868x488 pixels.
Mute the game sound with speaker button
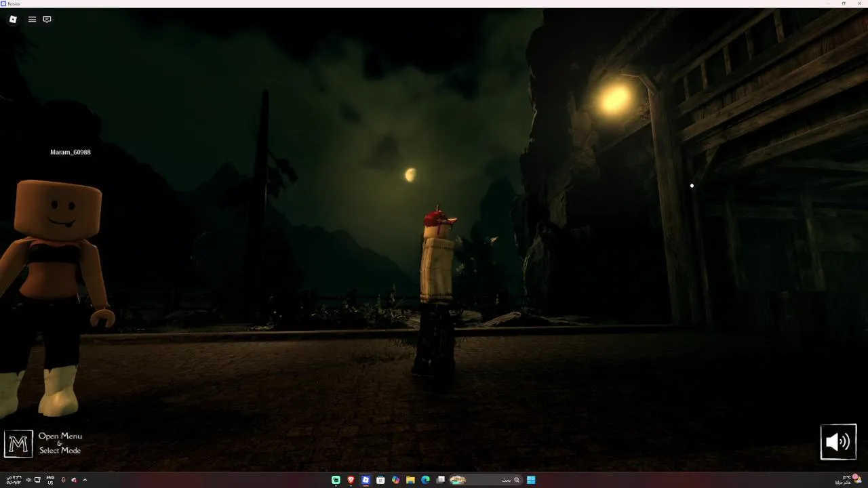[x=838, y=442]
